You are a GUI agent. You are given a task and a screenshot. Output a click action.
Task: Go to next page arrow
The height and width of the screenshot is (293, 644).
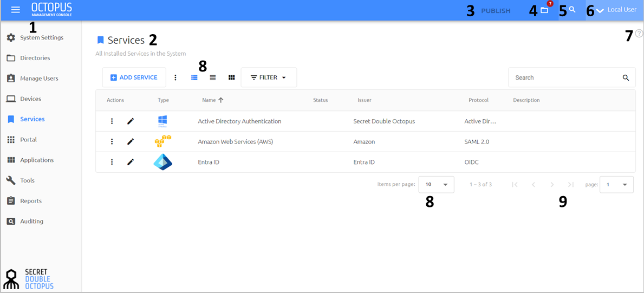click(x=552, y=185)
